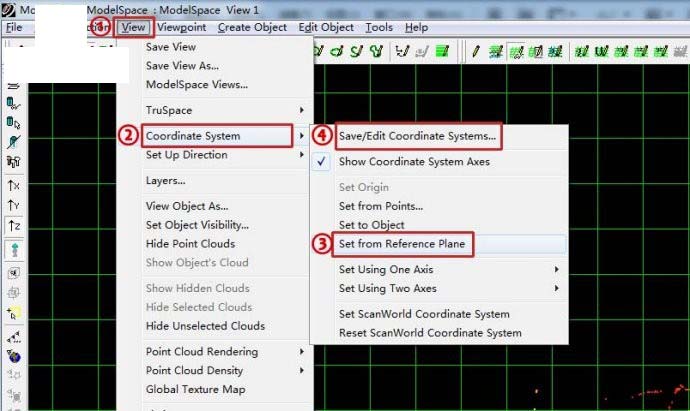The width and height of the screenshot is (690, 411).
Task: Click the grid icon with white box overlay
Action: tap(536, 52)
